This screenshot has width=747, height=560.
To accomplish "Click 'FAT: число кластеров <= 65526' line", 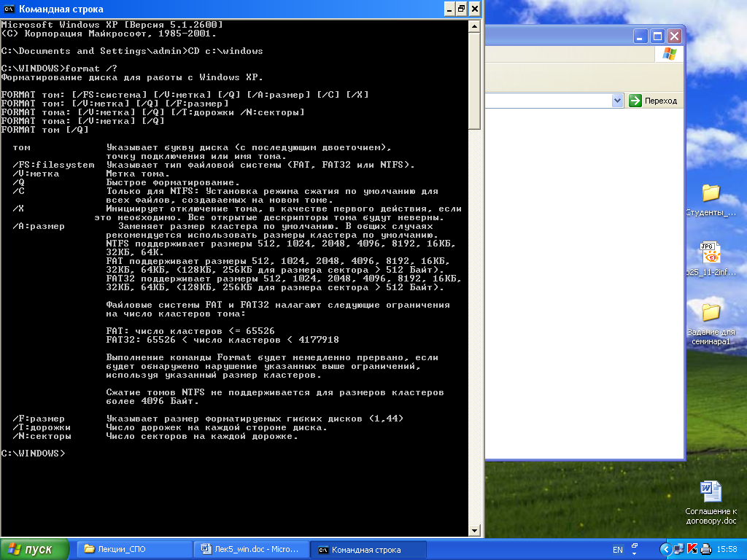I will tap(190, 331).
